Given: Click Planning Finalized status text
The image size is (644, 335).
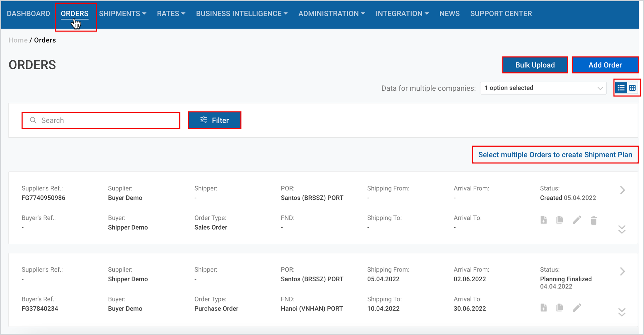Looking at the screenshot, I should click(566, 279).
